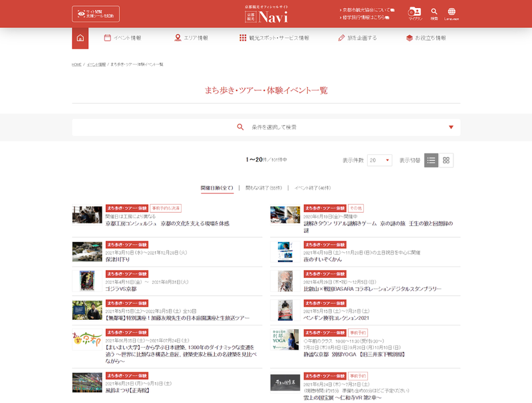Open the My Plan folder icon

pyautogui.click(x=415, y=13)
